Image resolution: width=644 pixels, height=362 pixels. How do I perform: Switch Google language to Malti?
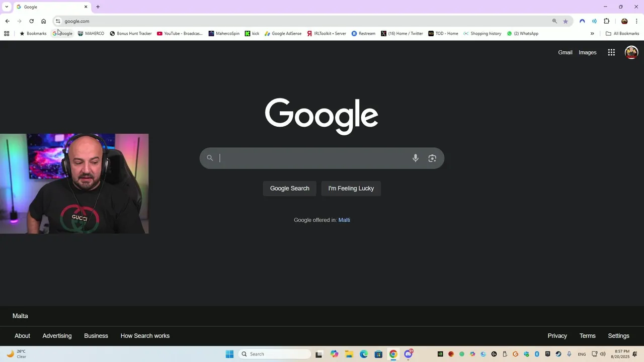point(344,220)
